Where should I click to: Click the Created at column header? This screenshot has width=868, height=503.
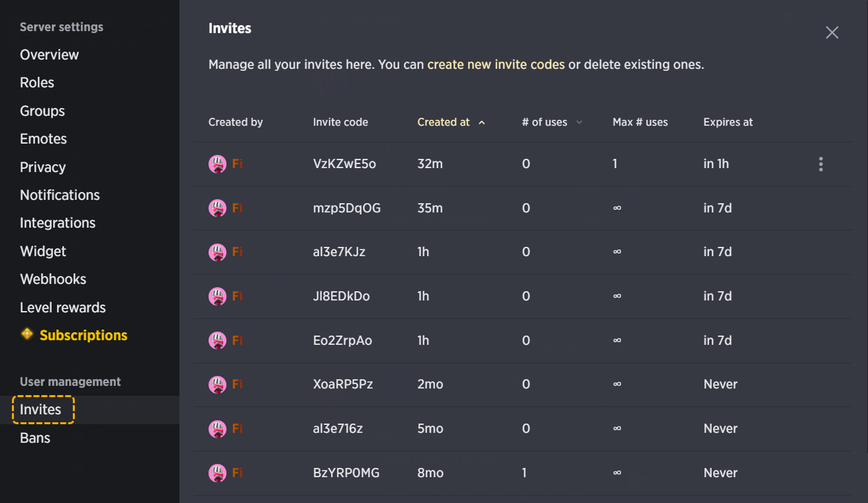[x=444, y=122]
